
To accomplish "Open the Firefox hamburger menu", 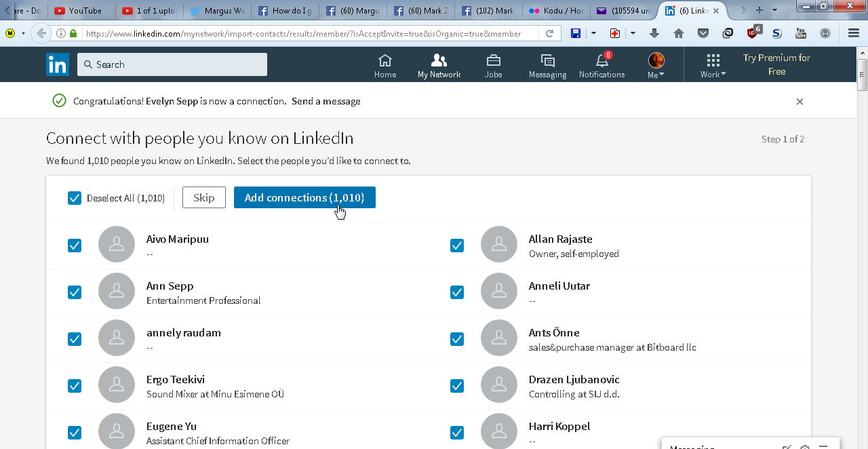I will 854,33.
